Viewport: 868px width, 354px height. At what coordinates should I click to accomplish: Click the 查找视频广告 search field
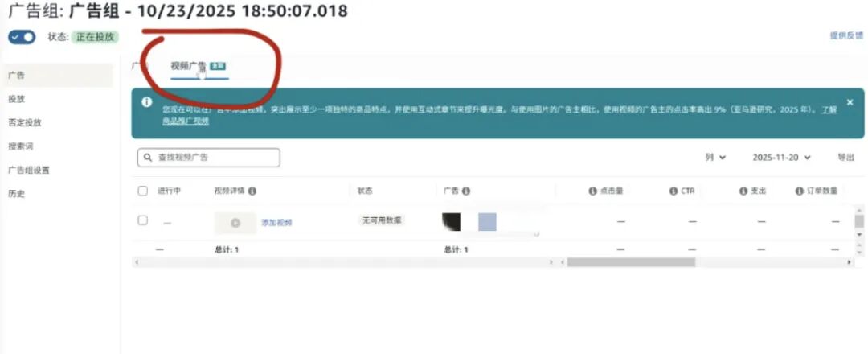pyautogui.click(x=209, y=158)
